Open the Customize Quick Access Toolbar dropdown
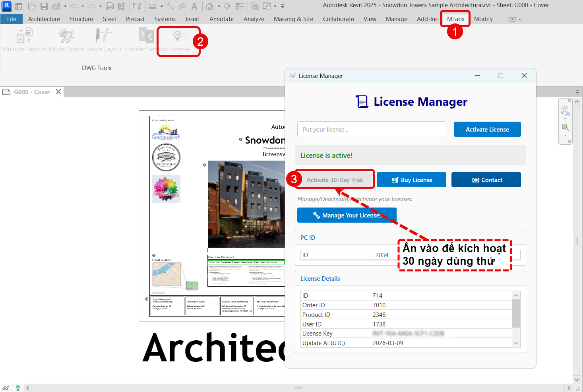 click(283, 6)
